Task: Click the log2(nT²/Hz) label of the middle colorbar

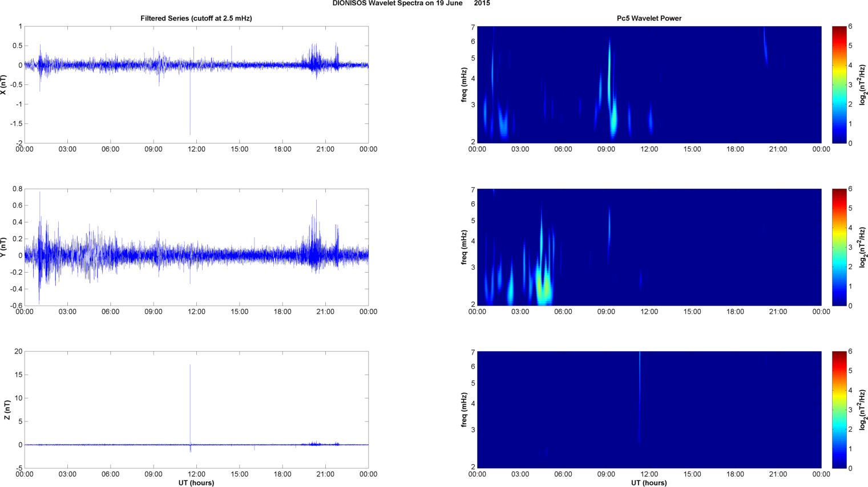Action: click(863, 247)
